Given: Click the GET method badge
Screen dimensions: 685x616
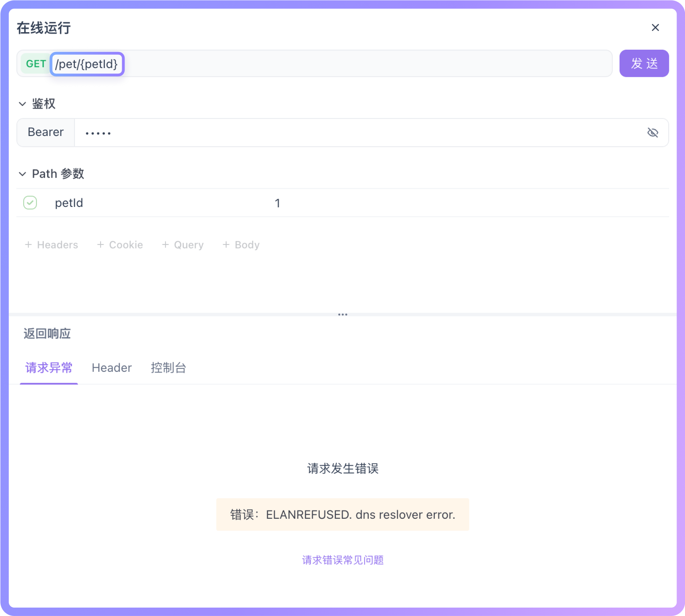Looking at the screenshot, I should click(x=36, y=64).
